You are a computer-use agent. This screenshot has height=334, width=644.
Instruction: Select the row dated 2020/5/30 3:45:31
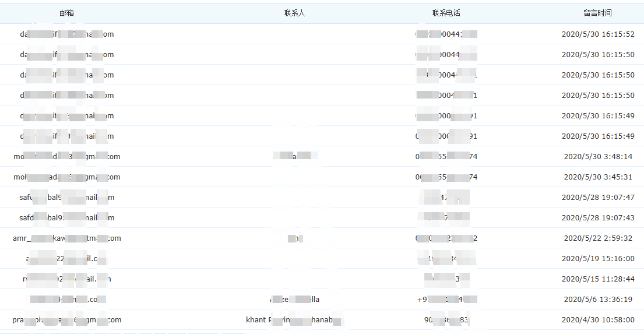597,177
